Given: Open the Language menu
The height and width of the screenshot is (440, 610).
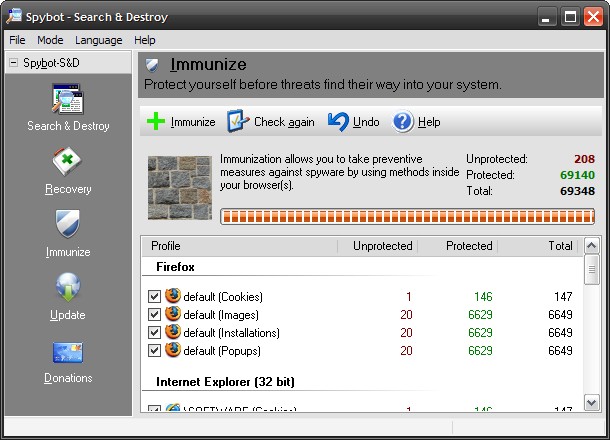Looking at the screenshot, I should tap(98, 40).
